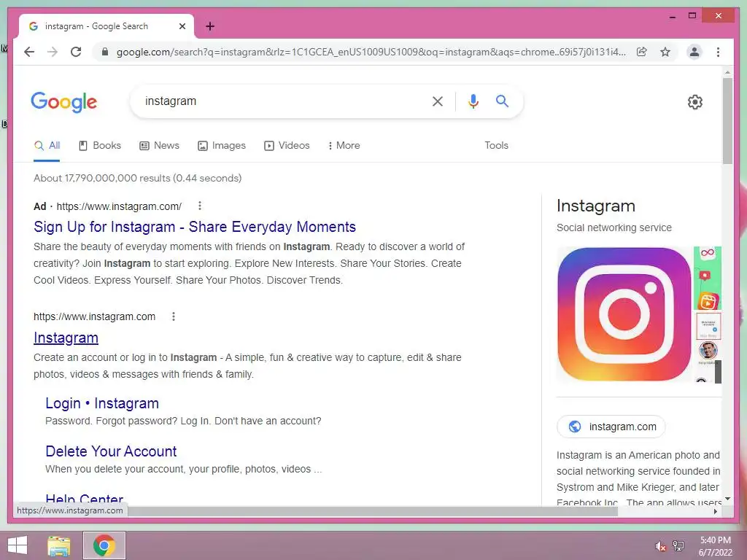The image size is (747, 560).
Task: Click horizontal scrollbar right arrow
Action: coord(716,511)
